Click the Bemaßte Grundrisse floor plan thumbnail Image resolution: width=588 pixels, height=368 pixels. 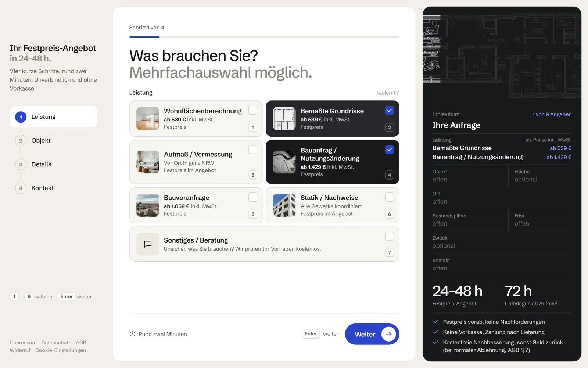click(284, 118)
